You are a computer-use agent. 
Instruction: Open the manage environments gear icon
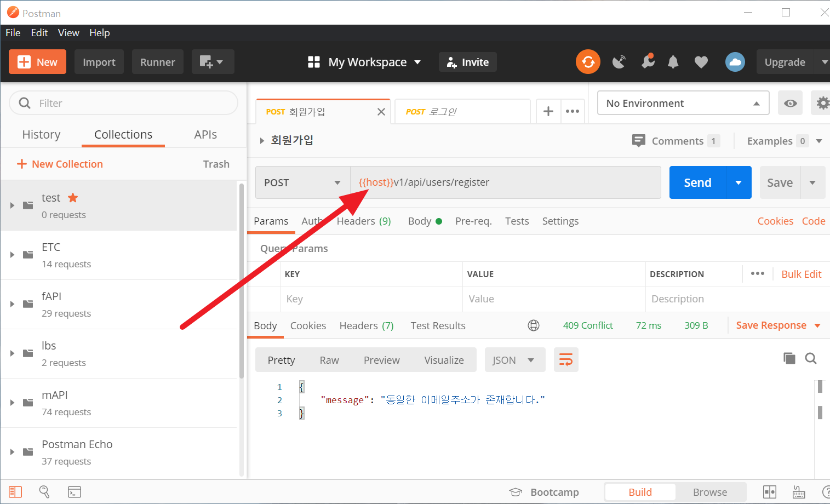pos(822,103)
